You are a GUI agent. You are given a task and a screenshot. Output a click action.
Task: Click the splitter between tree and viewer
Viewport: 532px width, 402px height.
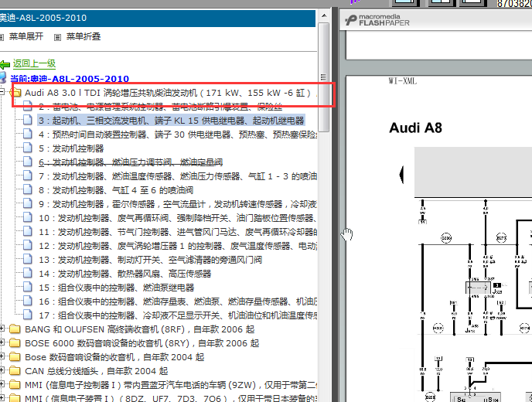coord(335,203)
